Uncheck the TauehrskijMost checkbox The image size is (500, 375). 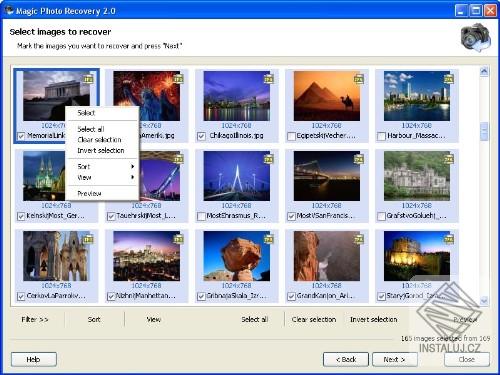(111, 216)
